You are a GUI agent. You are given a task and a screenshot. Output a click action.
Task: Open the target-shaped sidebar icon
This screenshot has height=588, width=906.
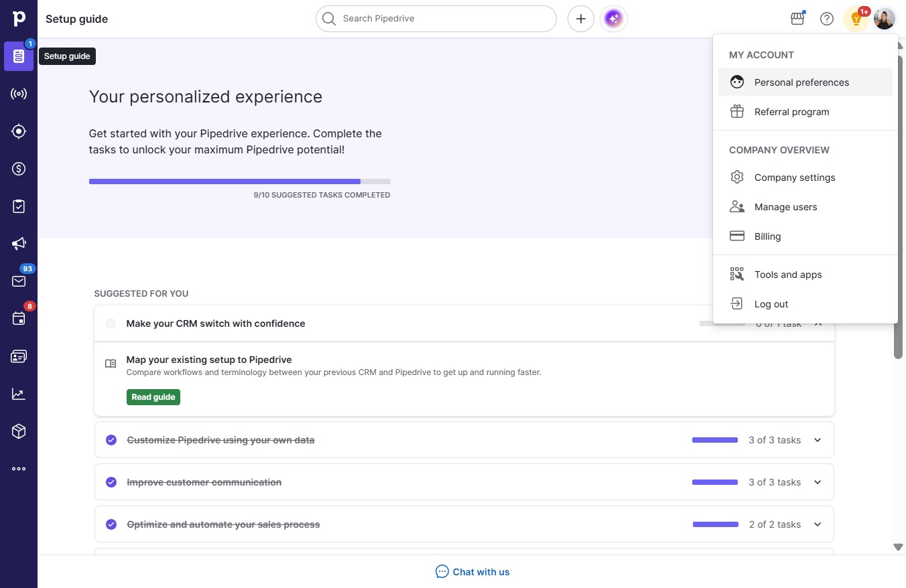click(x=19, y=131)
